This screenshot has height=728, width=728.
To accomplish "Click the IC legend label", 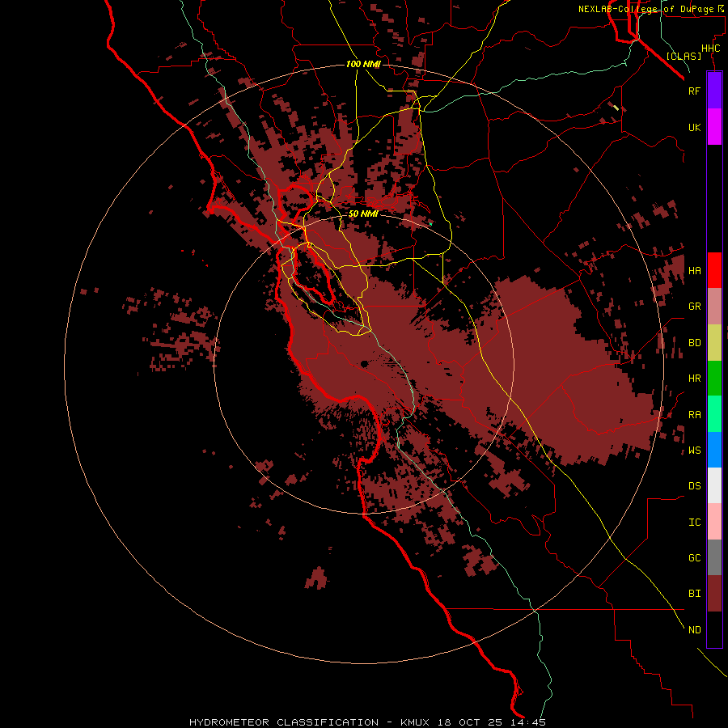I will pyautogui.click(x=694, y=523).
